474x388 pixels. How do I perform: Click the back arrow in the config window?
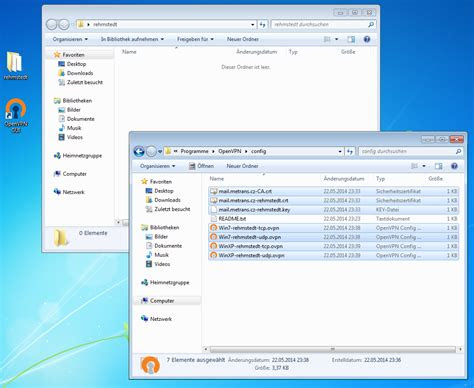click(139, 152)
